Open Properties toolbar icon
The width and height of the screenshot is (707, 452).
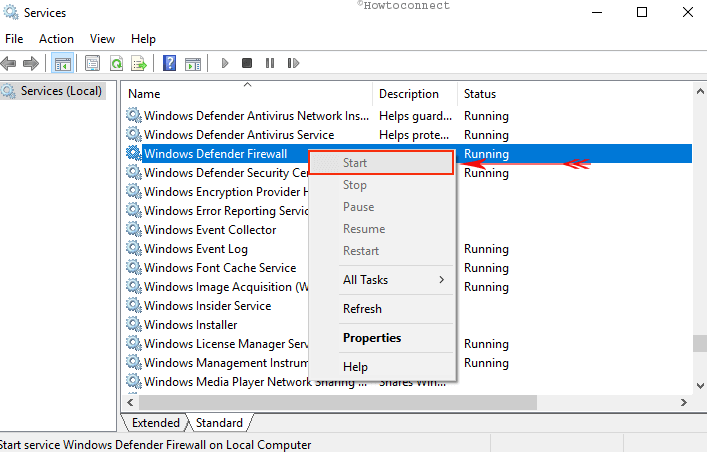pyautogui.click(x=92, y=63)
